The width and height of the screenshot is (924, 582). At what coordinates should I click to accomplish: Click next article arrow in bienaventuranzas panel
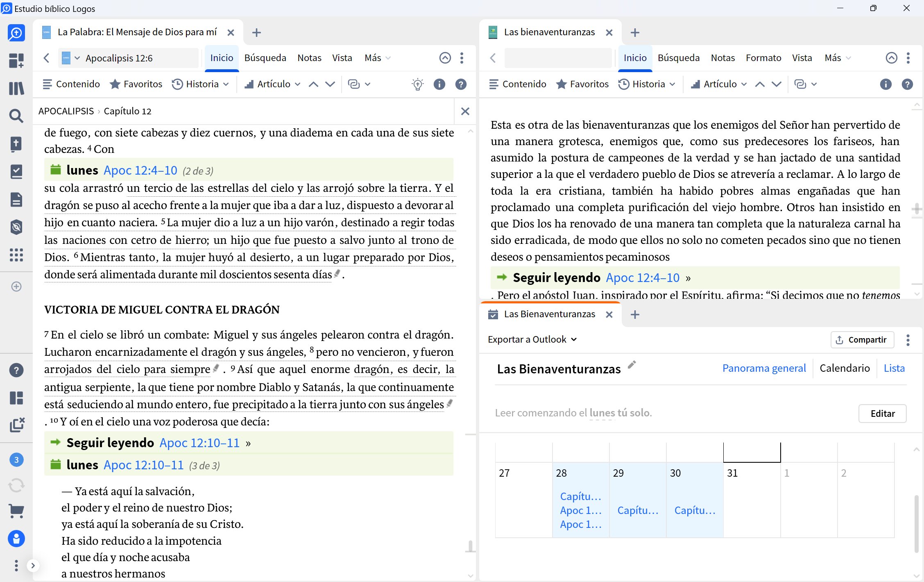[776, 84]
